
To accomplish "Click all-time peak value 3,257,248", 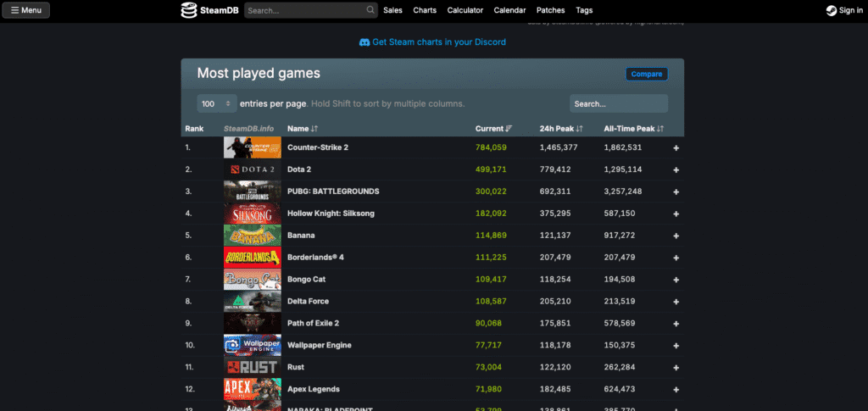I will click(x=623, y=192).
